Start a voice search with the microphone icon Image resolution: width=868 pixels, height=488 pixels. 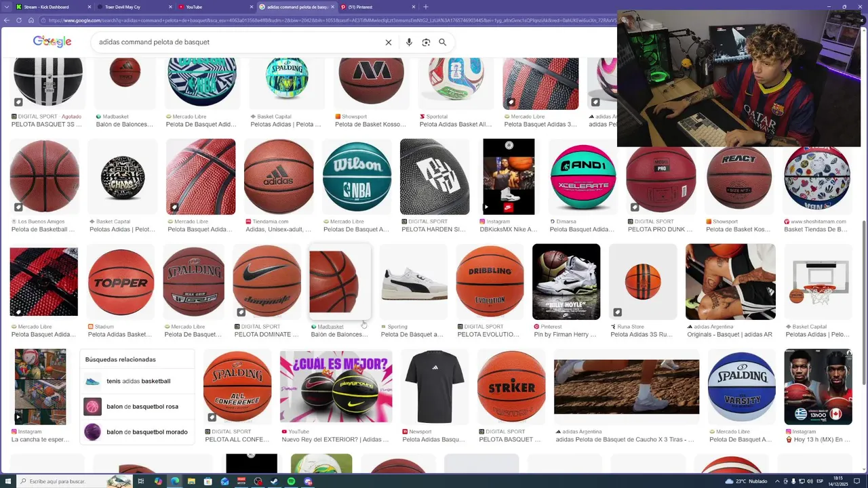(x=409, y=42)
